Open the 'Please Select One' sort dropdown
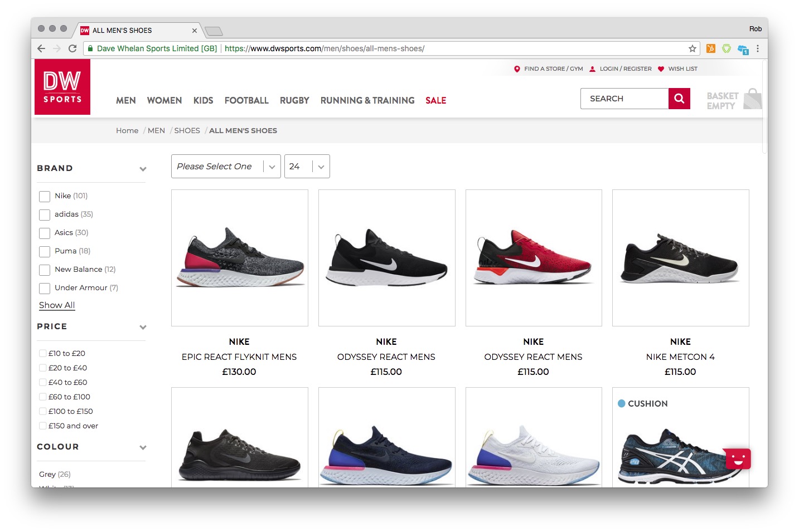This screenshot has width=799, height=532. pos(225,167)
